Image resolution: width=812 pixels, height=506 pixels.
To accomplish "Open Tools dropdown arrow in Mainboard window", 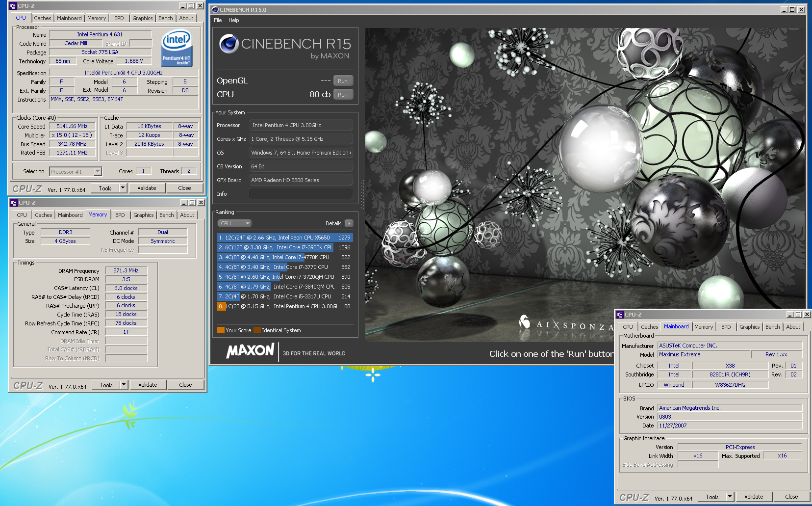I will (730, 497).
